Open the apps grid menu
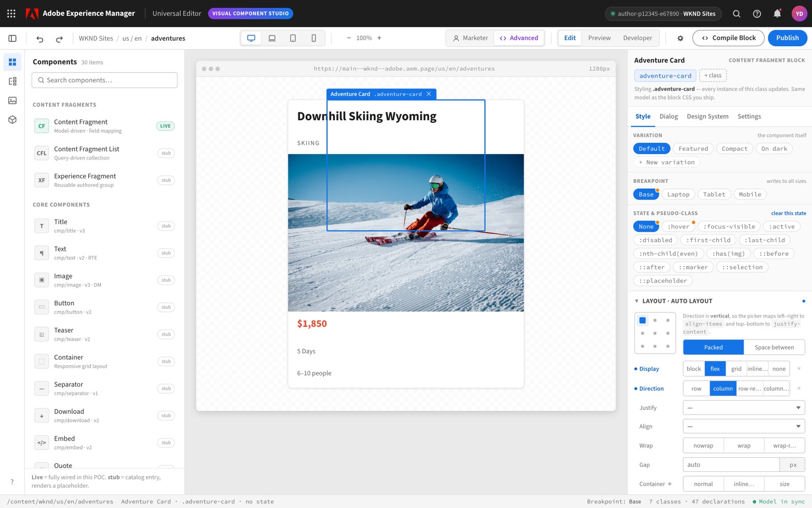812x508 pixels. [11, 14]
